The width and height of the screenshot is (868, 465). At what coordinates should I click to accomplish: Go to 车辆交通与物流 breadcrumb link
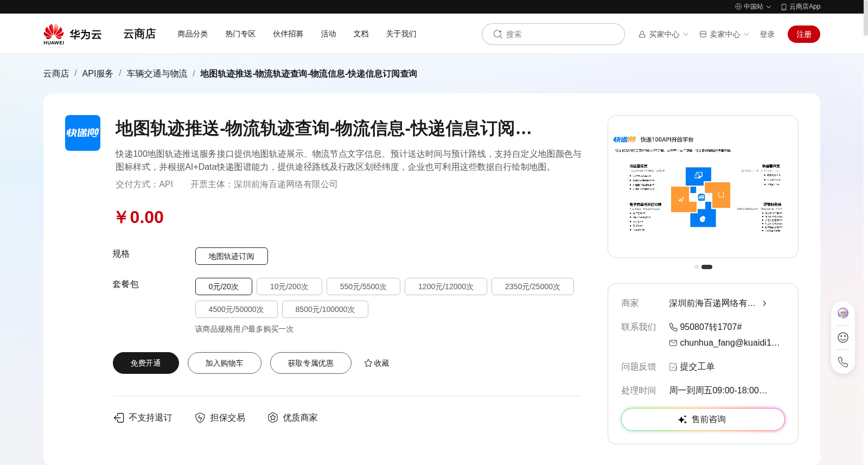click(157, 73)
